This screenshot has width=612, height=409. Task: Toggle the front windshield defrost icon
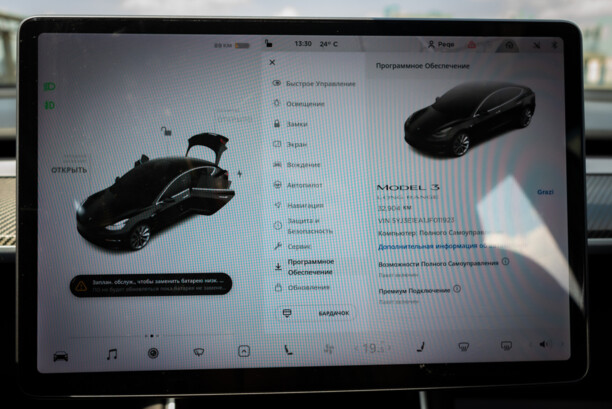point(463,346)
